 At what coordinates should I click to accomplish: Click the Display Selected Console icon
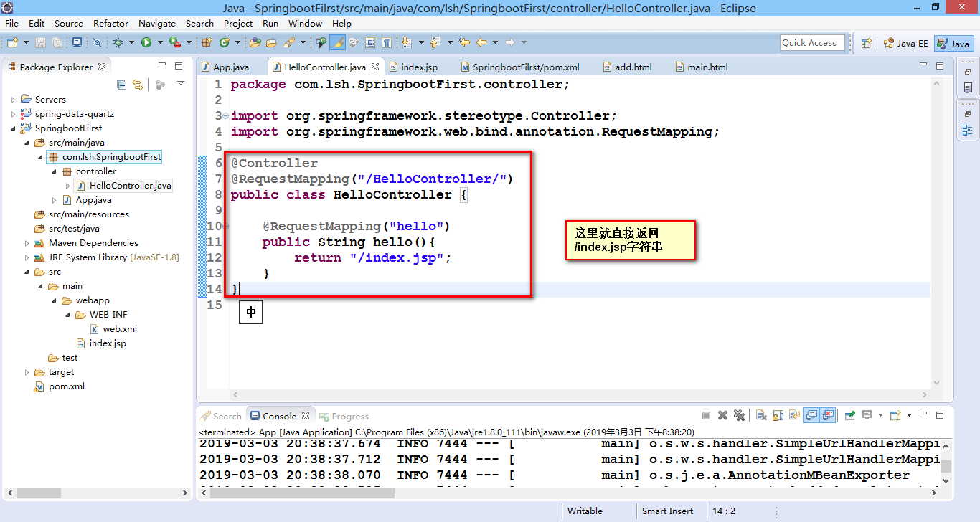click(867, 415)
